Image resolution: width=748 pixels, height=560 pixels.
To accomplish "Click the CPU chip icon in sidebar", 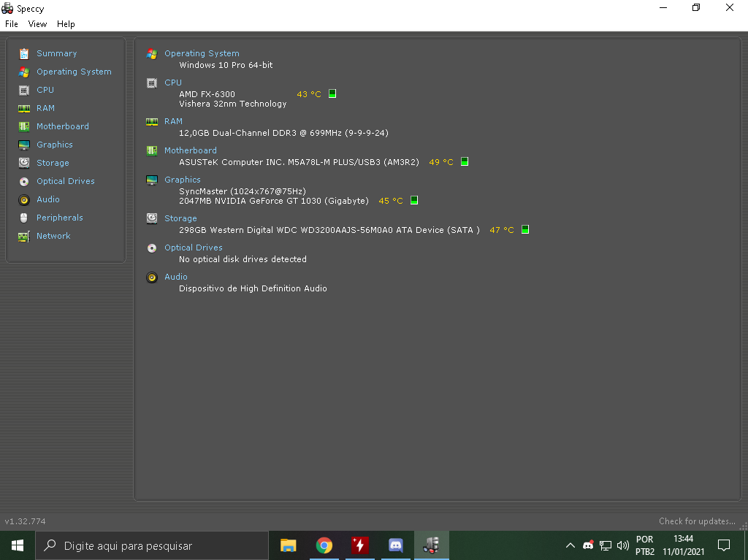I will click(24, 90).
